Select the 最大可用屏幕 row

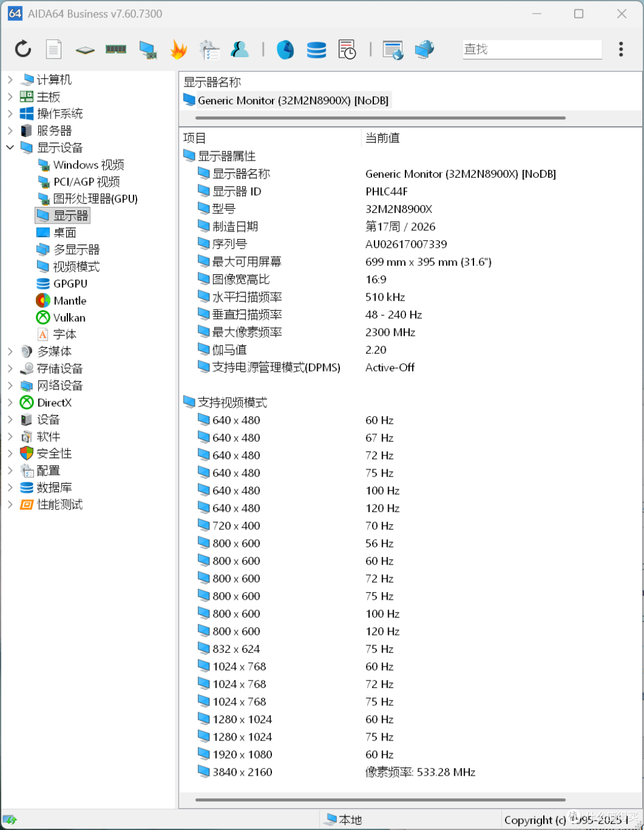point(409,262)
